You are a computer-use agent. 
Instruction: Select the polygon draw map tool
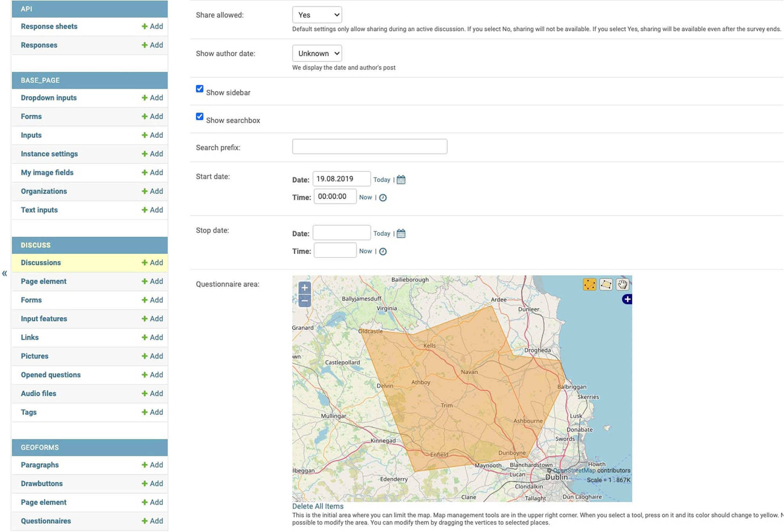click(606, 284)
